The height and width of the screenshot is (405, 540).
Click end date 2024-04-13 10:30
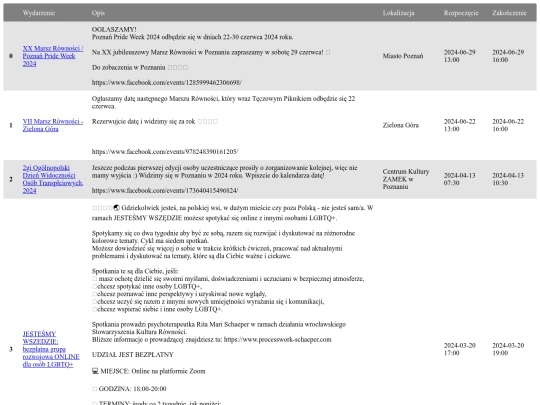coord(508,179)
